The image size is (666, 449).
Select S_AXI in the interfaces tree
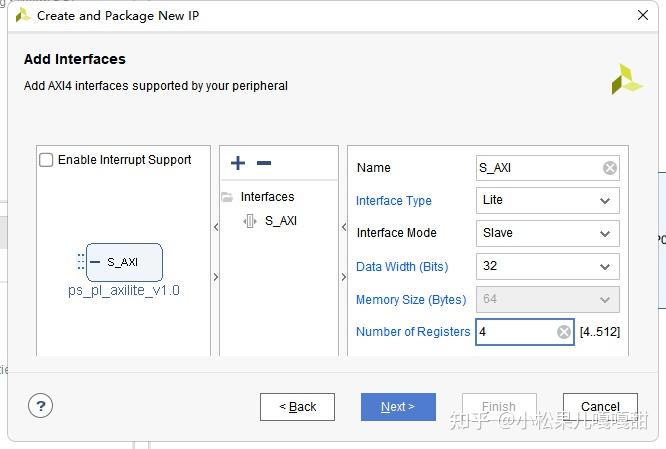[x=281, y=221]
